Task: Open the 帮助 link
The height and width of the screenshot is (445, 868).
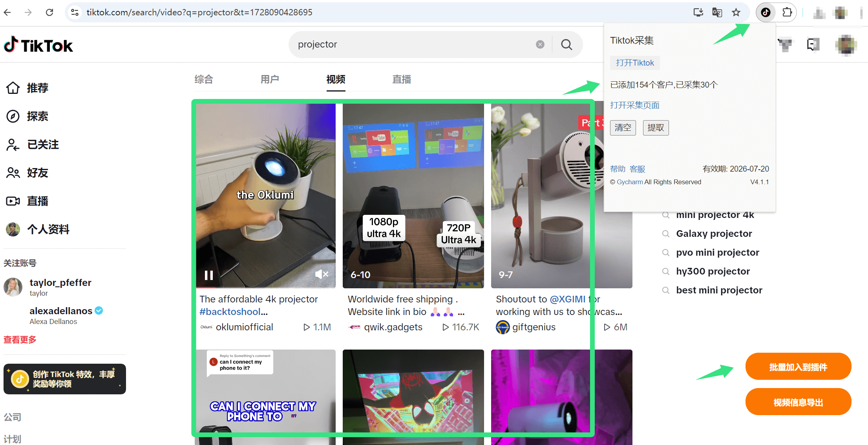Action: tap(618, 169)
